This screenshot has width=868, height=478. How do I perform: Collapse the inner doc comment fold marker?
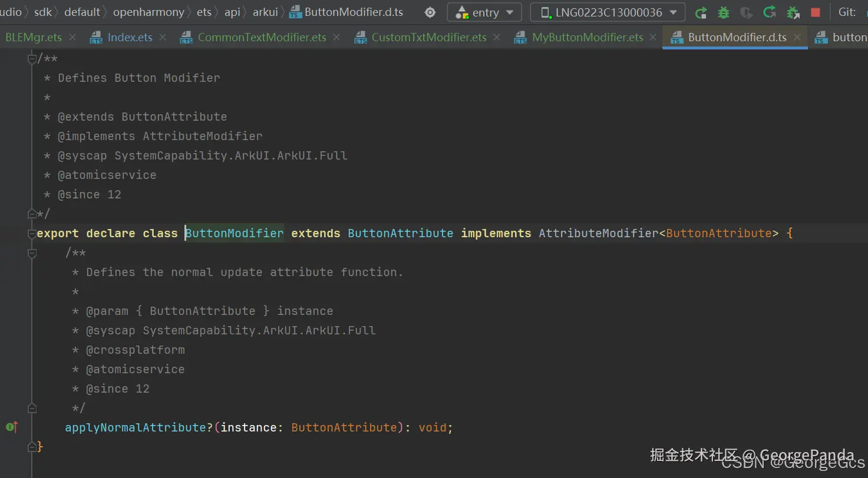32,253
